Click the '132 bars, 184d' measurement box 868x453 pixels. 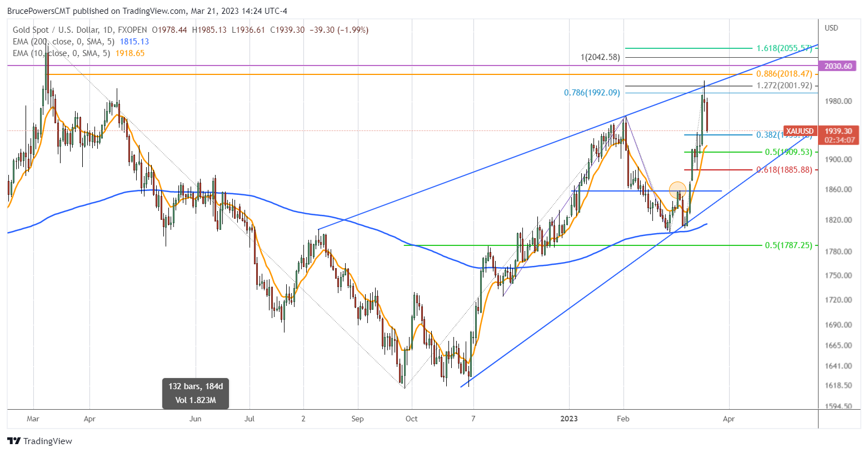click(x=196, y=393)
